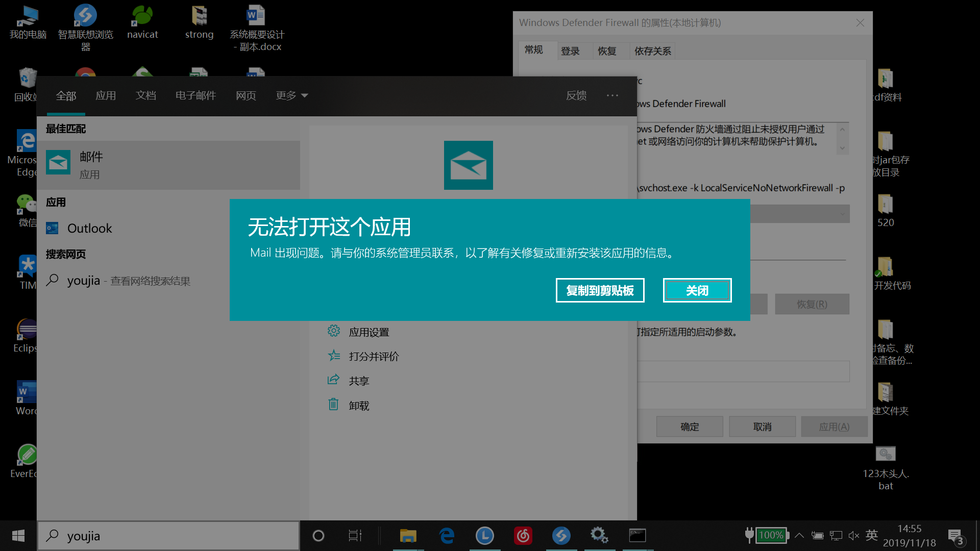Image resolution: width=980 pixels, height=551 pixels.
Task: Click 打分并评价 option
Action: [x=363, y=356]
